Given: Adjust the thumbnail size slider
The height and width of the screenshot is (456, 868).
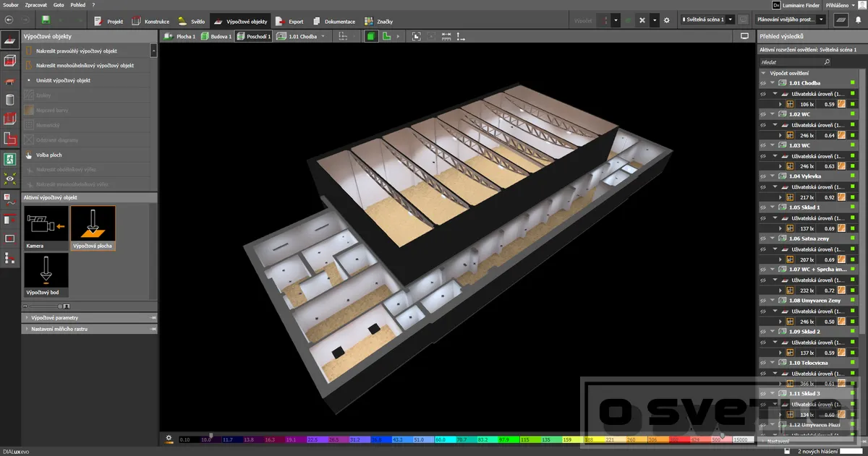Looking at the screenshot, I should tap(47, 306).
